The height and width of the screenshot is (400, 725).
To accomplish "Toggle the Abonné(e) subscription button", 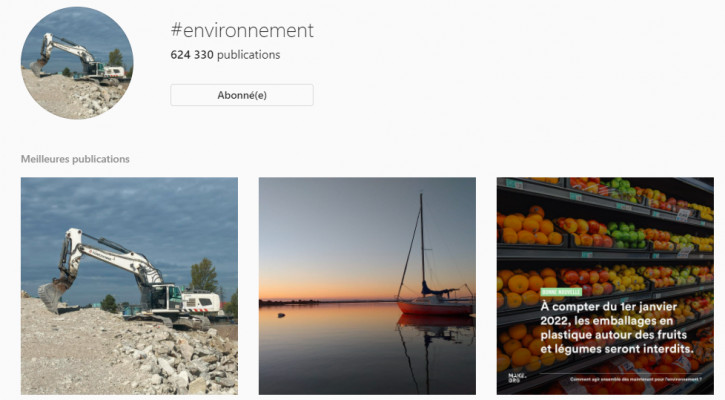I will pyautogui.click(x=241, y=95).
